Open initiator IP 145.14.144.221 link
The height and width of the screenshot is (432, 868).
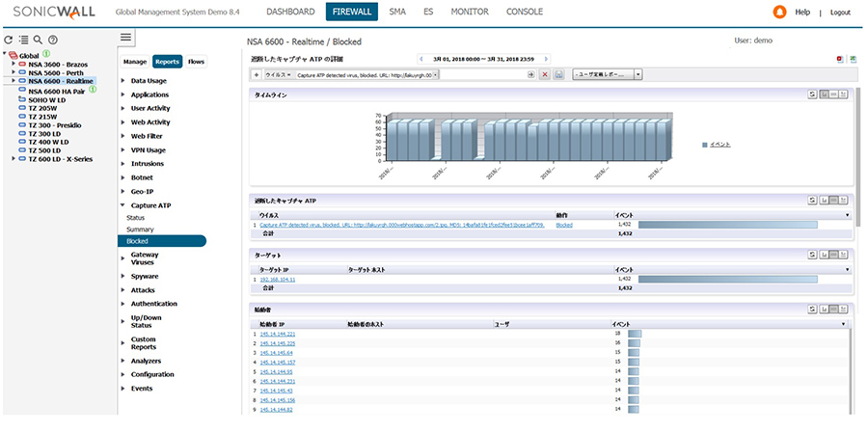point(278,334)
